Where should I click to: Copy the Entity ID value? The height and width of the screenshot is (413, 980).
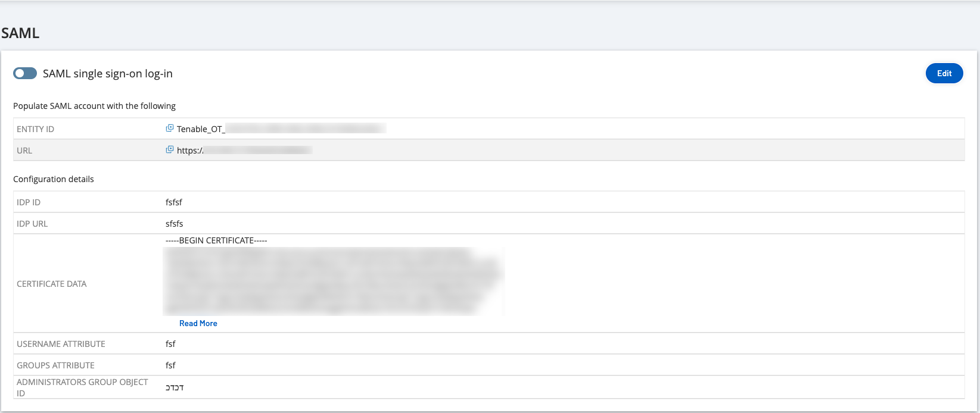[170, 129]
